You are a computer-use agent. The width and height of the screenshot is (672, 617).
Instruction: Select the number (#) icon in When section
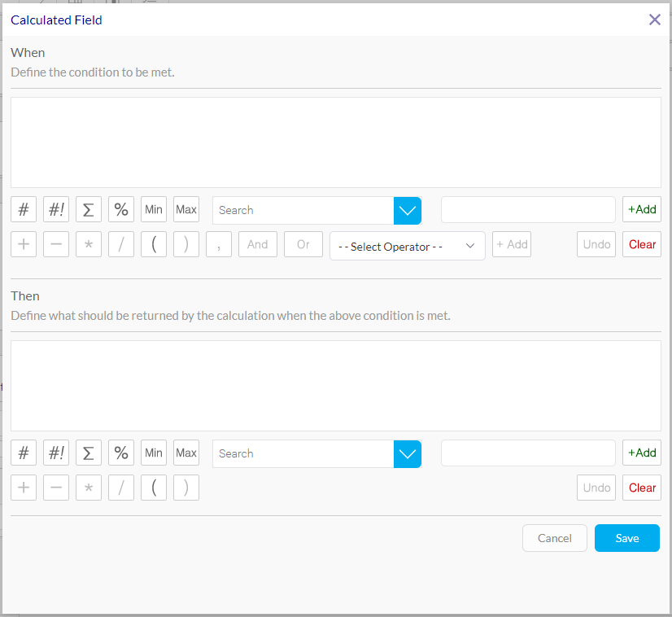pyautogui.click(x=23, y=209)
